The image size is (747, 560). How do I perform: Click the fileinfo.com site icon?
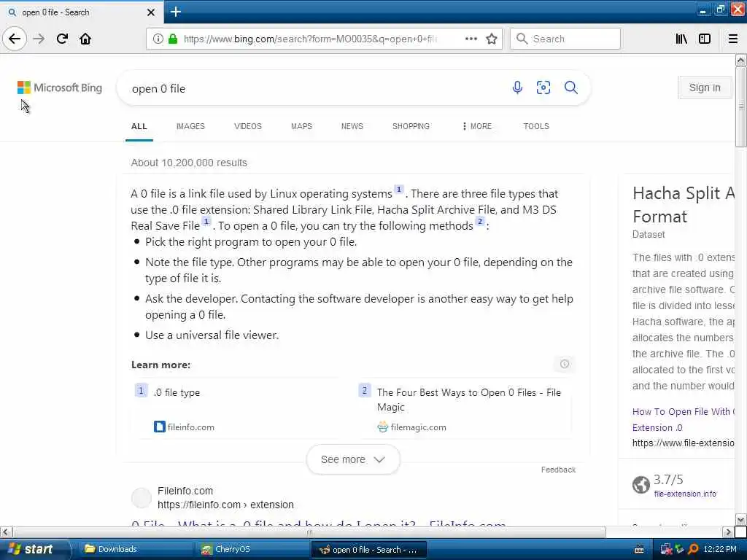click(x=159, y=427)
